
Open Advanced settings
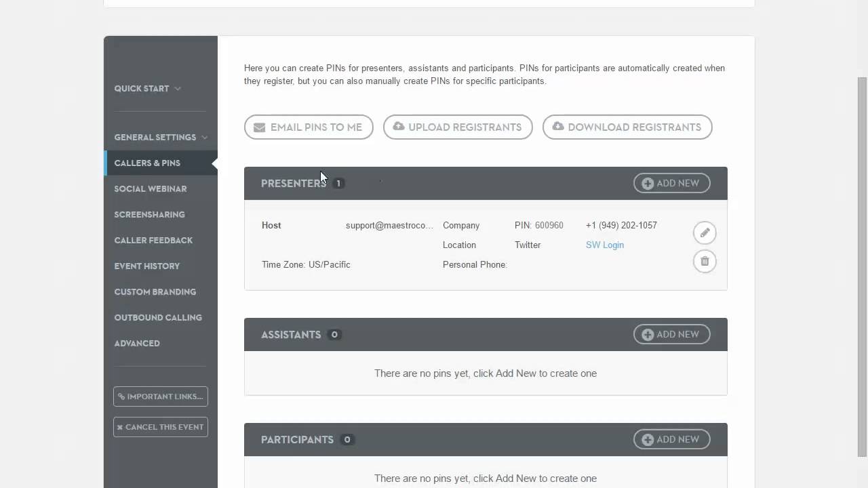pyautogui.click(x=137, y=343)
